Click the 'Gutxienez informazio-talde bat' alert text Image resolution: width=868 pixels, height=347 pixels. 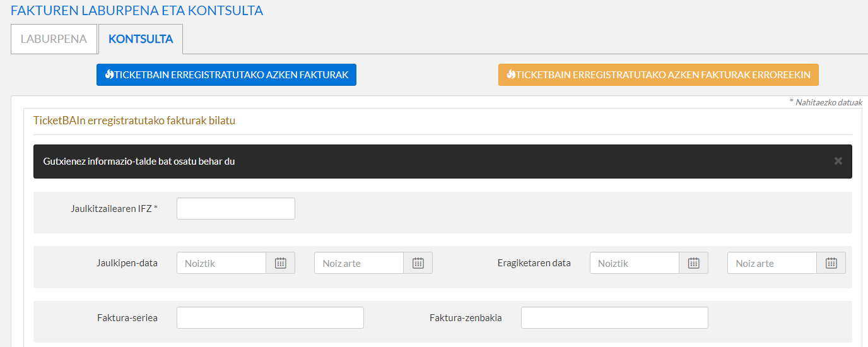pyautogui.click(x=139, y=162)
